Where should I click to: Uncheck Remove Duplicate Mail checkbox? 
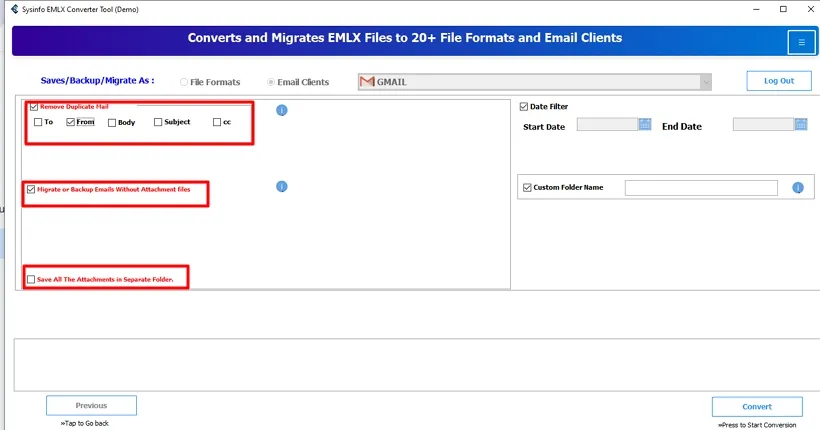34,106
